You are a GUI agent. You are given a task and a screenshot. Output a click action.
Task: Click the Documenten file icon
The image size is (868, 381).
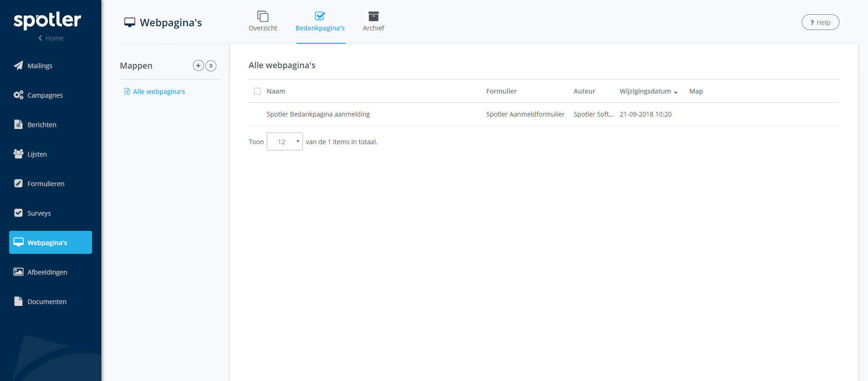[x=18, y=301]
